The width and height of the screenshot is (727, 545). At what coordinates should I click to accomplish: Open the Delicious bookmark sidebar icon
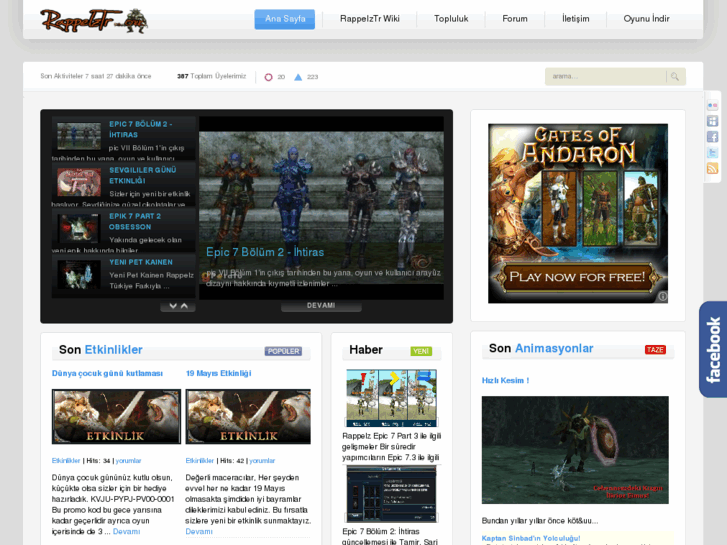(713, 122)
